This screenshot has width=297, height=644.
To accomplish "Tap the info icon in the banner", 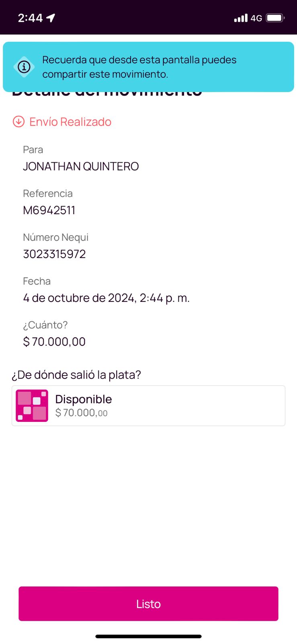I will tap(24, 67).
